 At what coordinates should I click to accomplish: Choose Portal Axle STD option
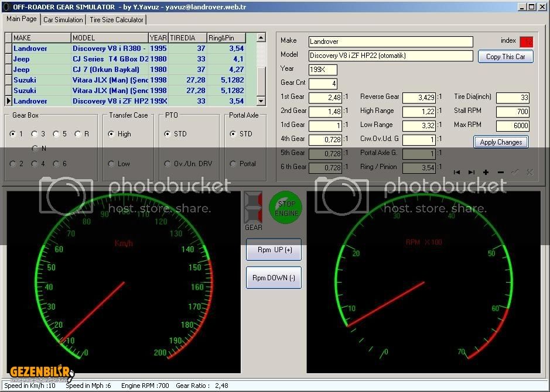233,134
